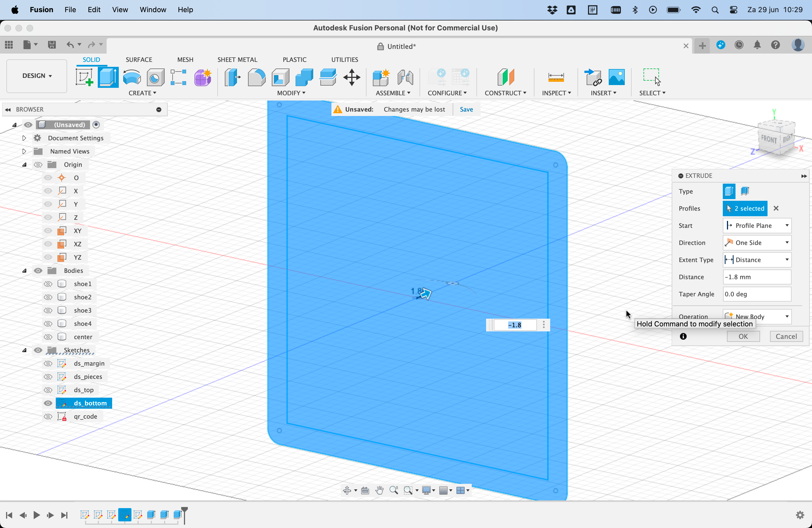Open the notifications bell
Viewport: 812px width, 528px height.
757,45
